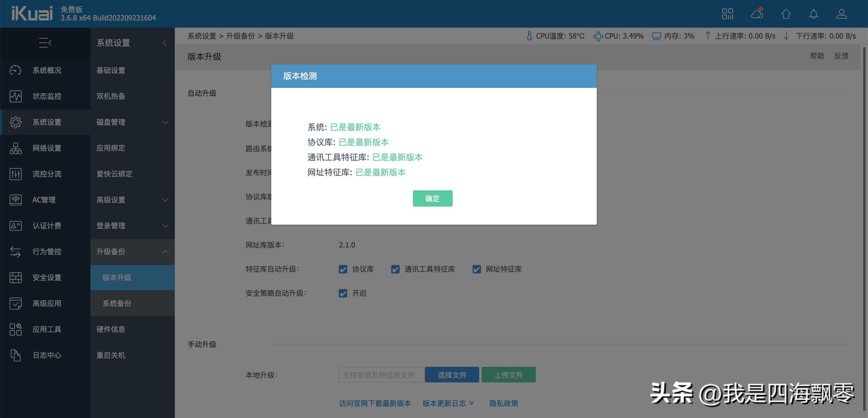Open 硬件信息 menu item
The image size is (868, 418).
[x=111, y=329]
